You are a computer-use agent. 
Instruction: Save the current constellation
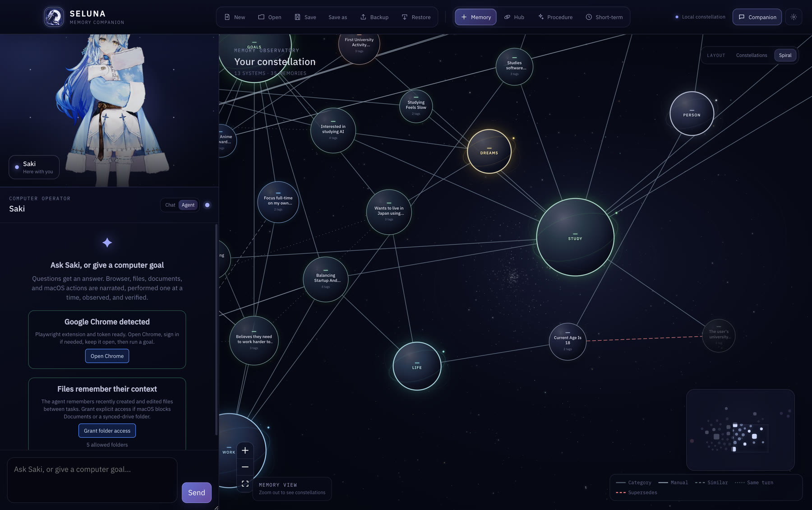point(305,17)
